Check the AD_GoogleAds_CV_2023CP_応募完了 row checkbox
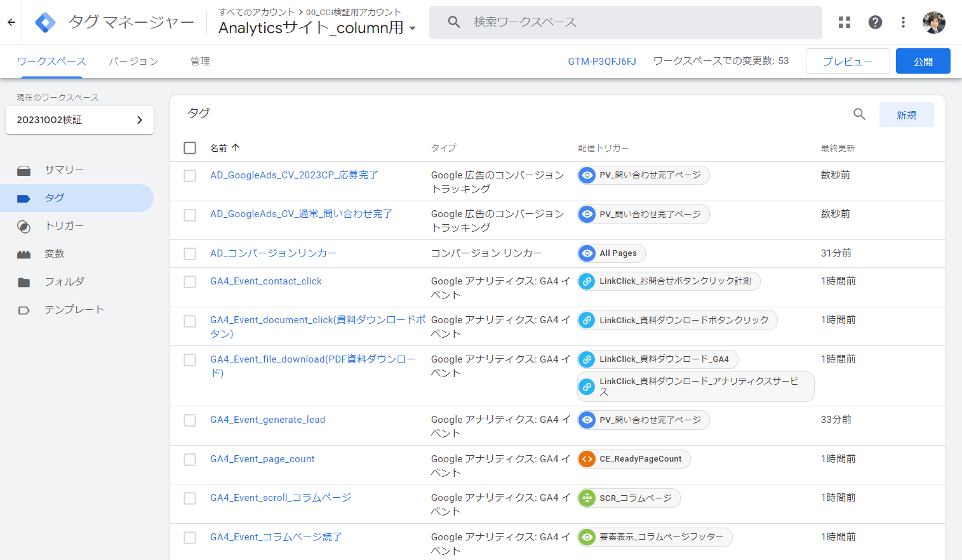Image resolution: width=962 pixels, height=560 pixels. 190,176
